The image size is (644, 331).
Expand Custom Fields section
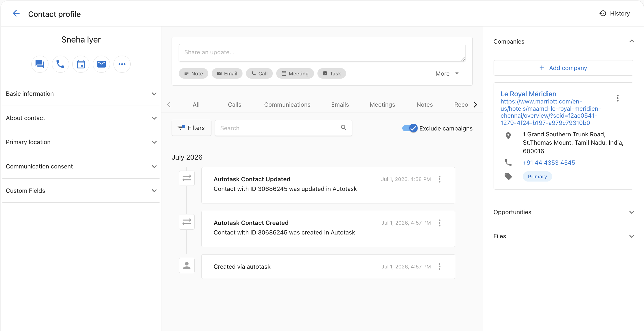[x=81, y=191]
